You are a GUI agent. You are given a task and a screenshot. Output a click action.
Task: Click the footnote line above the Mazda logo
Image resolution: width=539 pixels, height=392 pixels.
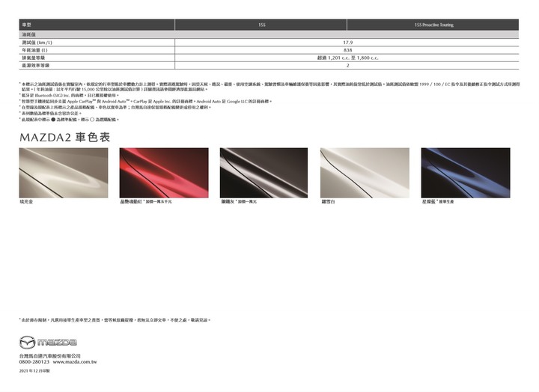(x=115, y=320)
